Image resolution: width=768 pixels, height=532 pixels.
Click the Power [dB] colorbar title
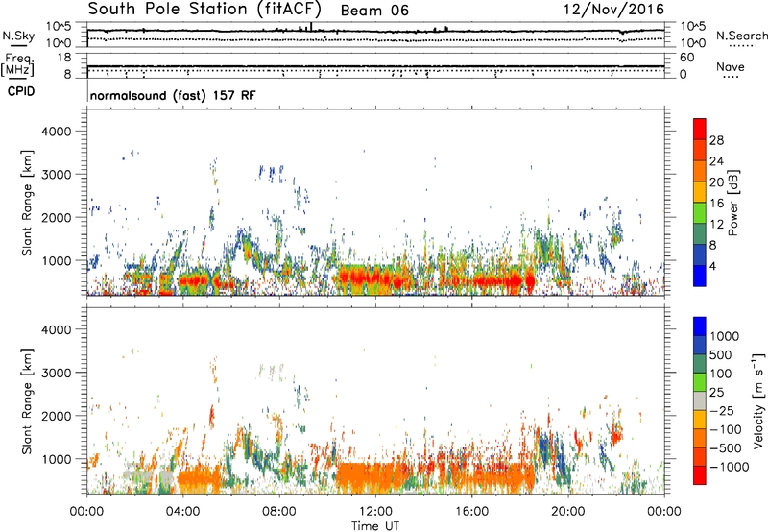pyautogui.click(x=733, y=203)
